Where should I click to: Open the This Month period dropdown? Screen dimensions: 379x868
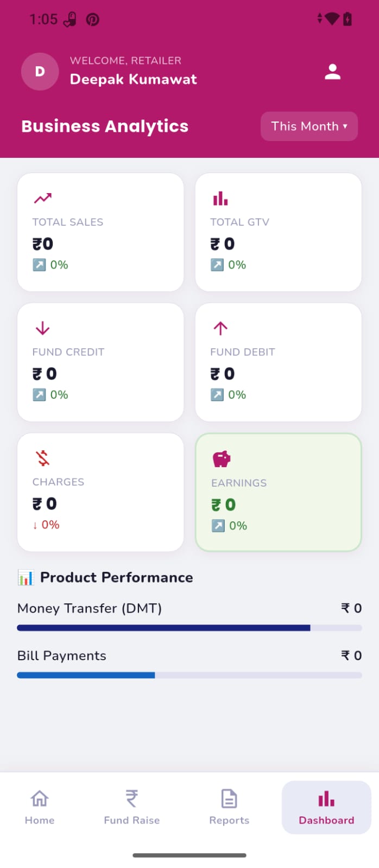pyautogui.click(x=309, y=126)
